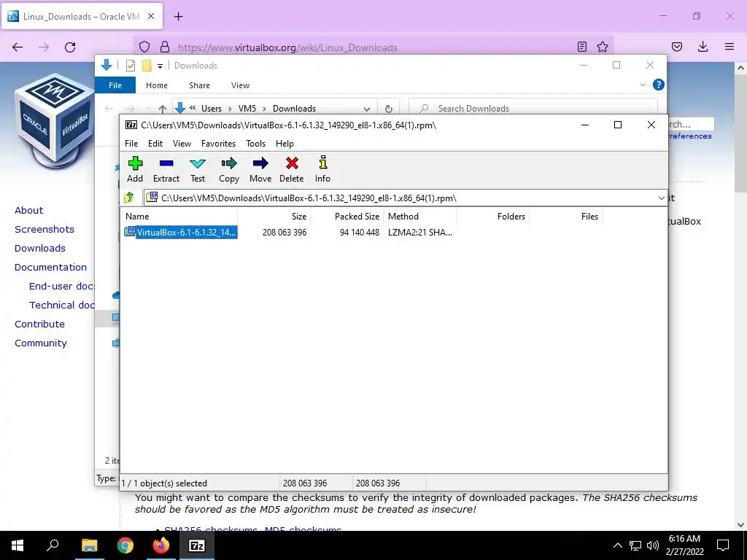Select the Copy tool in 7-Zip
Viewport: 747px width, 560px height.
[228, 169]
